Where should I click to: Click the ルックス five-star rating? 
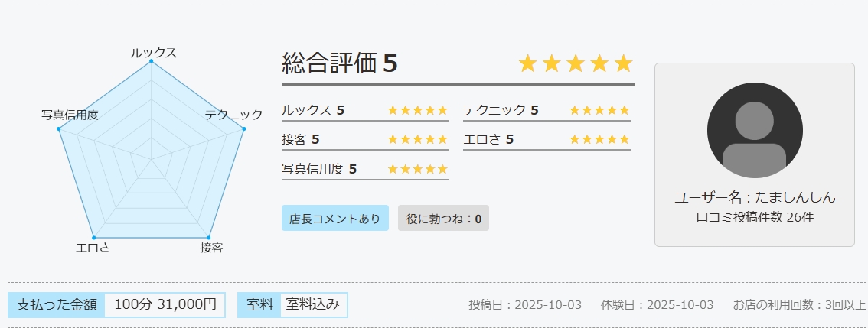point(417,110)
